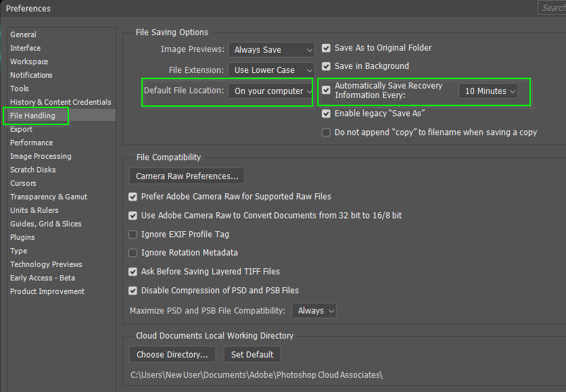Image resolution: width=566 pixels, height=392 pixels.
Task: Click the Camera Raw Preferences button
Action: pyautogui.click(x=187, y=176)
